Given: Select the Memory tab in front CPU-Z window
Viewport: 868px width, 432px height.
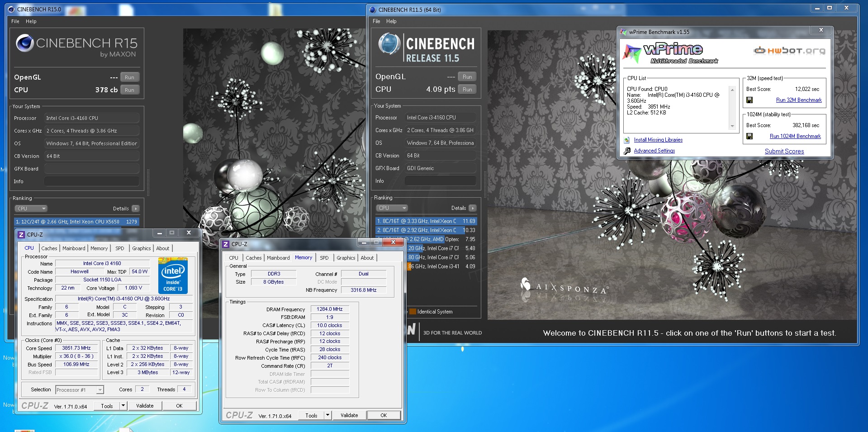Looking at the screenshot, I should coord(304,257).
